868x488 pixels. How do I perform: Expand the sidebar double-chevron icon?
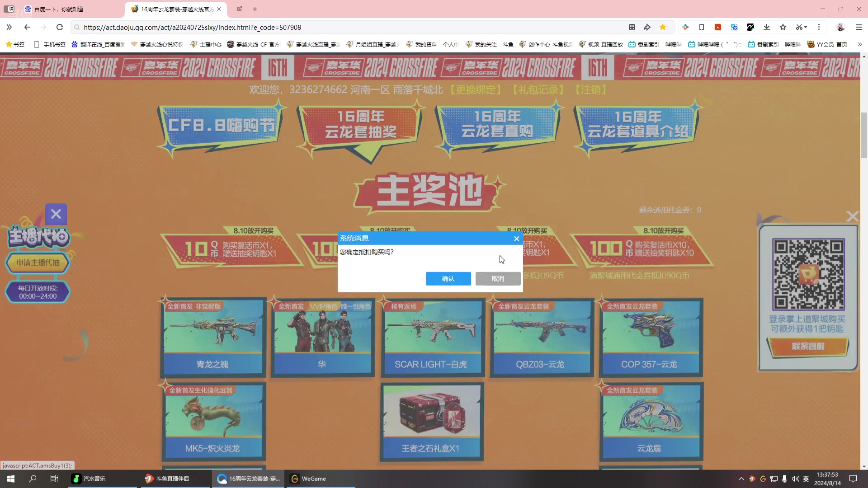point(9,27)
